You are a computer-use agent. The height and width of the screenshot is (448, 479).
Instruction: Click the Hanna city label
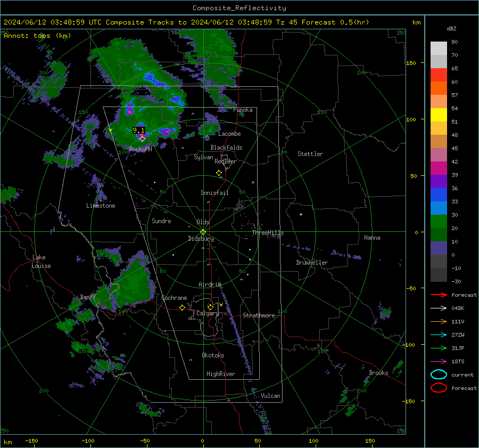coord(372,238)
